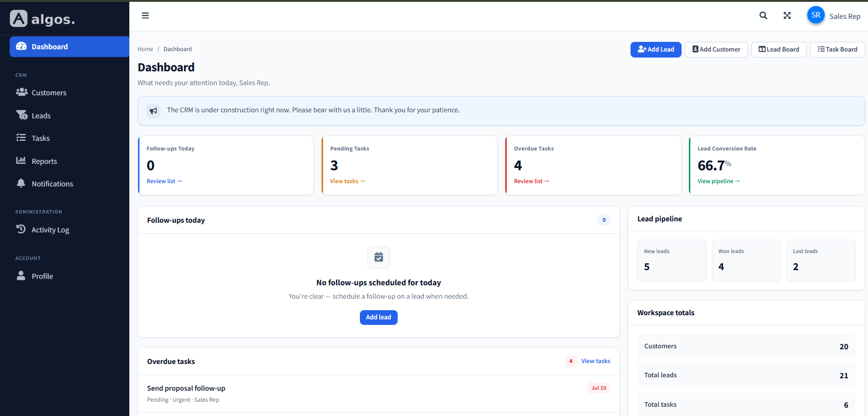Open the Task Board button

click(837, 49)
